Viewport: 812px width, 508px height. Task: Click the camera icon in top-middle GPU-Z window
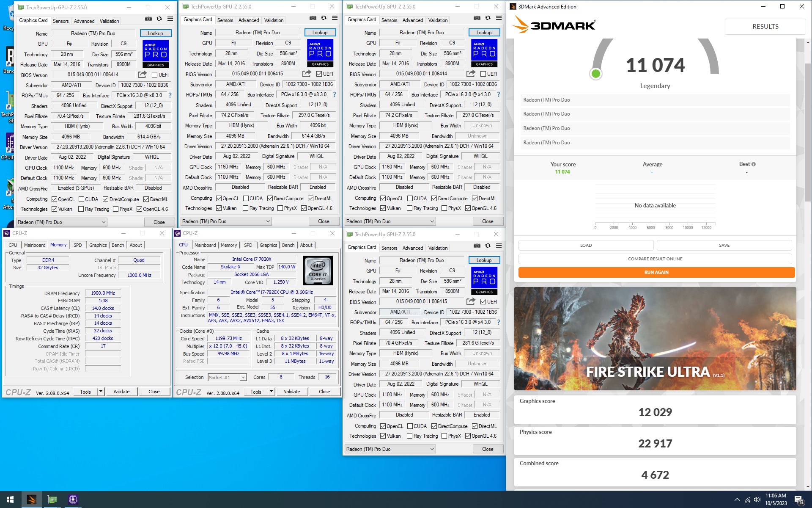[x=313, y=18]
